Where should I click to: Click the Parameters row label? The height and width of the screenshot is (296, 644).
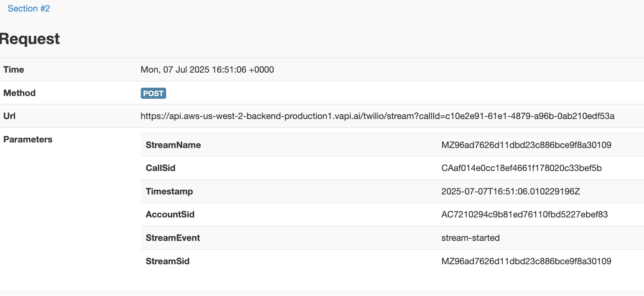click(x=28, y=140)
